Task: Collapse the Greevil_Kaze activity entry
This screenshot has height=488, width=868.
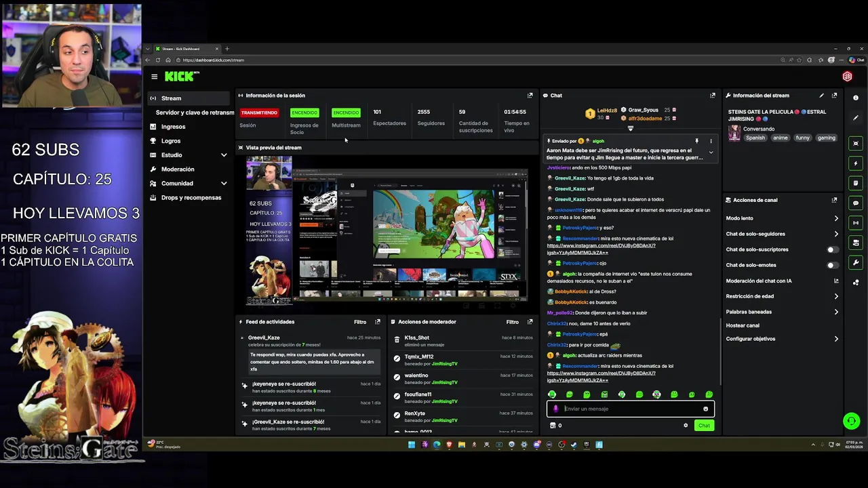Action: [x=242, y=338]
